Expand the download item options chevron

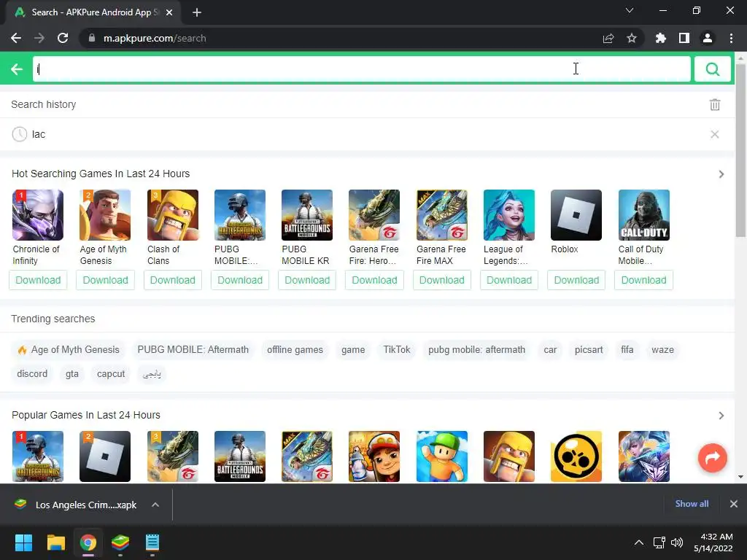click(155, 505)
